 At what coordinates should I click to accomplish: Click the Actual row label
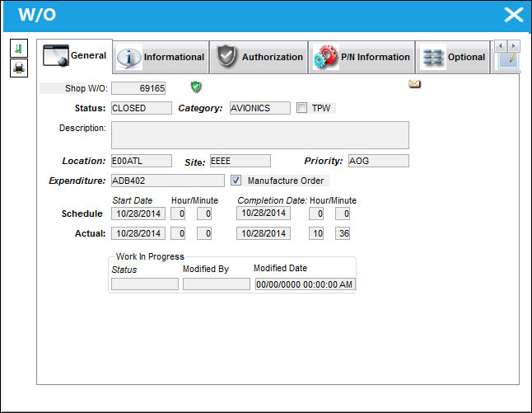[x=91, y=233]
